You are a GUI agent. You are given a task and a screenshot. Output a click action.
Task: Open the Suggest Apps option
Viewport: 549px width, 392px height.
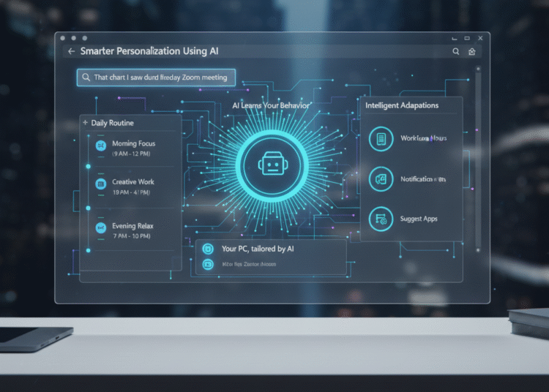(x=420, y=219)
